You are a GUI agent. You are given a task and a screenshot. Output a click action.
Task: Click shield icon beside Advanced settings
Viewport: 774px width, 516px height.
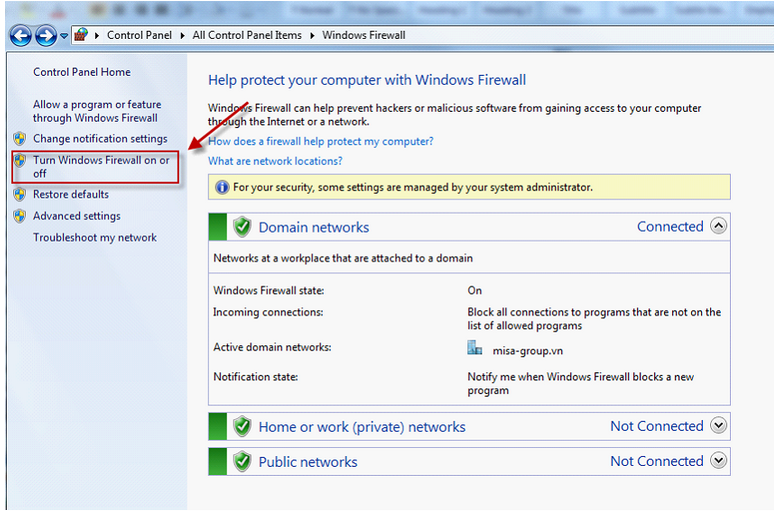tap(20, 216)
